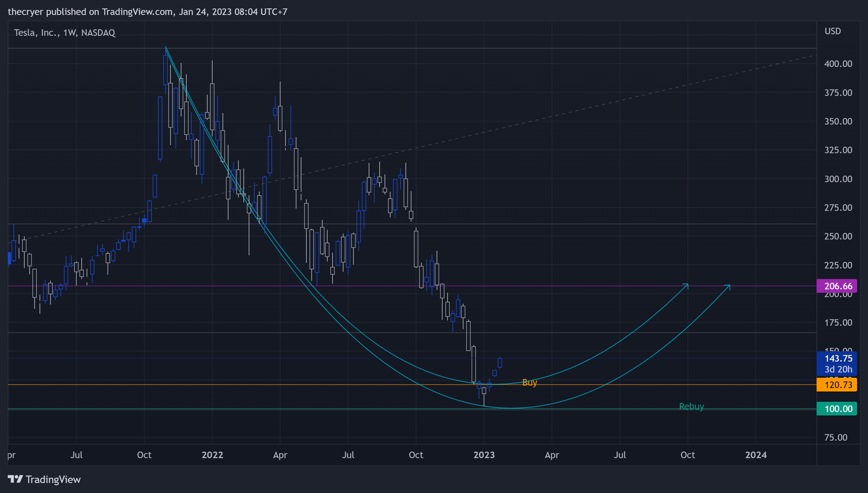Click the 250.00 price axis label
868x493 pixels.
tap(838, 236)
